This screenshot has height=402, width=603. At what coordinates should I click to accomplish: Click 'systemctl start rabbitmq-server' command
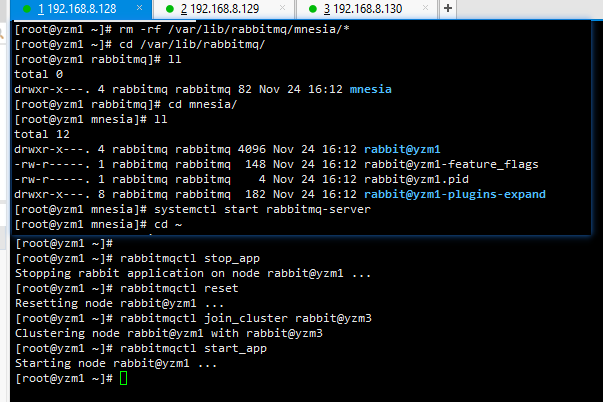point(262,209)
